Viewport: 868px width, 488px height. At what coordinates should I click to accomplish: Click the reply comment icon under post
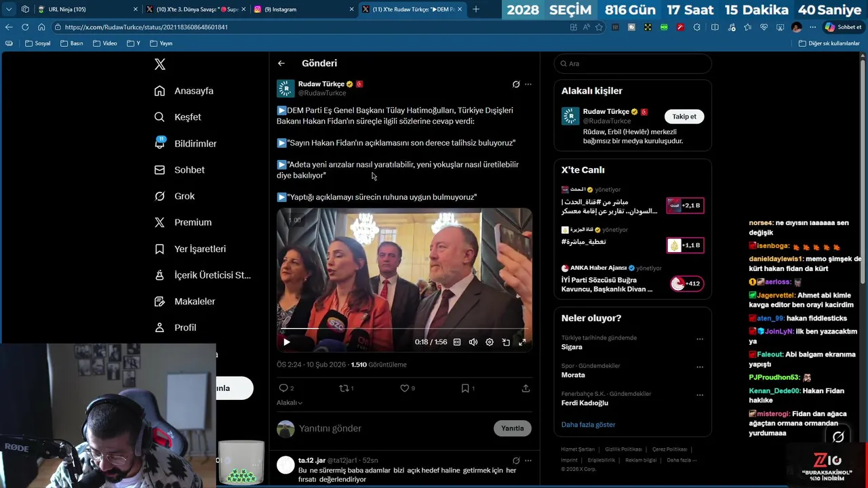click(283, 388)
